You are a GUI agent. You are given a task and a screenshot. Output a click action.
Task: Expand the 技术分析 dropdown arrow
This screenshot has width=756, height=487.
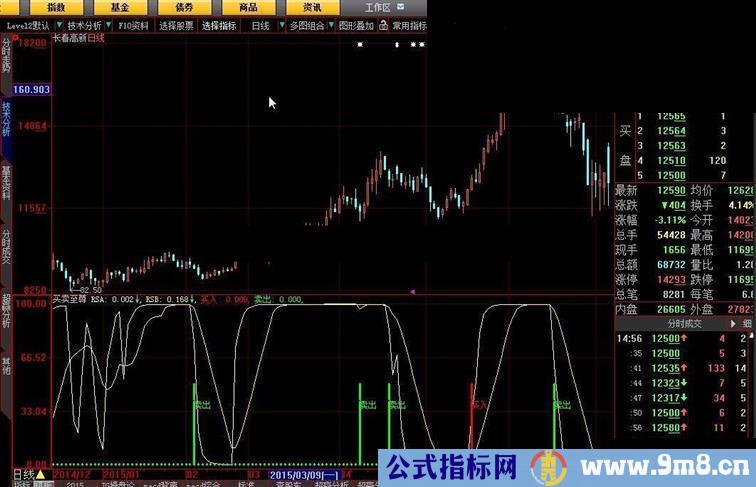click(108, 26)
